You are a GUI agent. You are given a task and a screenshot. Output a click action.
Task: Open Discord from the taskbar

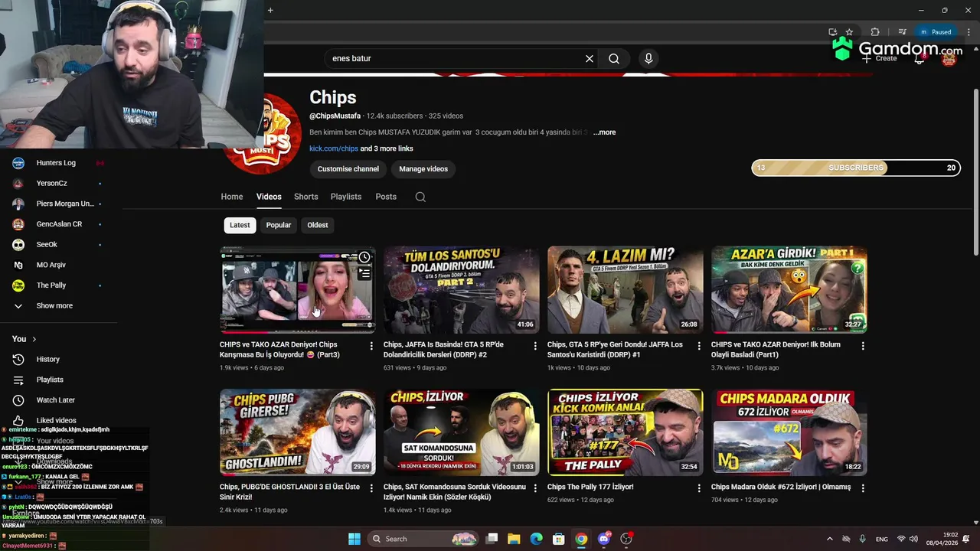(604, 539)
